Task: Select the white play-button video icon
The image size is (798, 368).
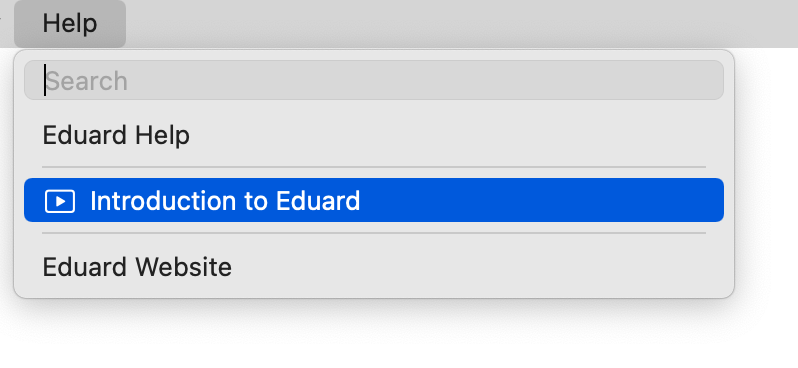Action: pos(60,201)
